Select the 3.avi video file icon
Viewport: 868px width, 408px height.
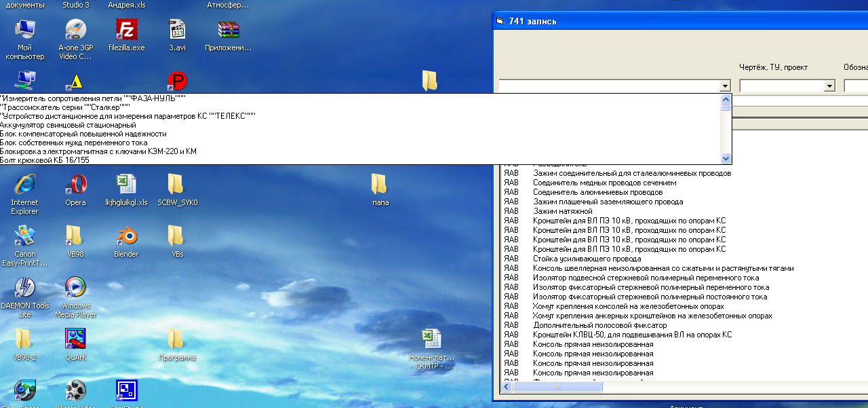pyautogui.click(x=177, y=31)
